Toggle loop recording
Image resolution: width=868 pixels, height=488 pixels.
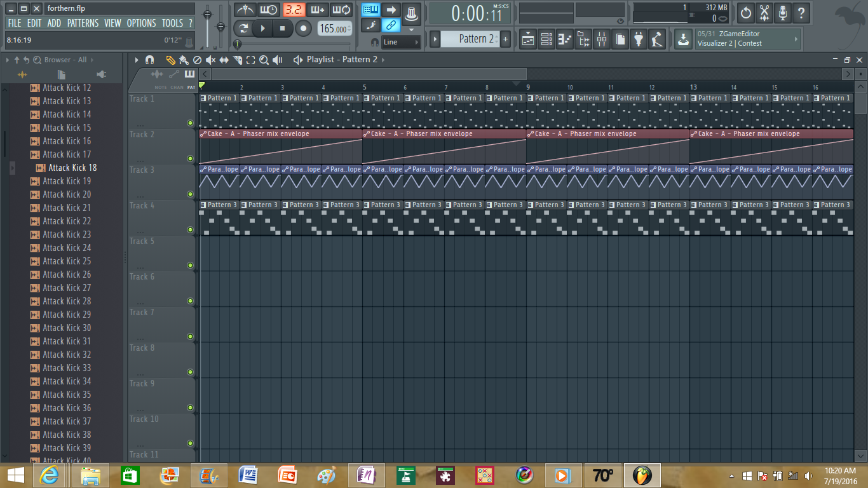click(342, 10)
